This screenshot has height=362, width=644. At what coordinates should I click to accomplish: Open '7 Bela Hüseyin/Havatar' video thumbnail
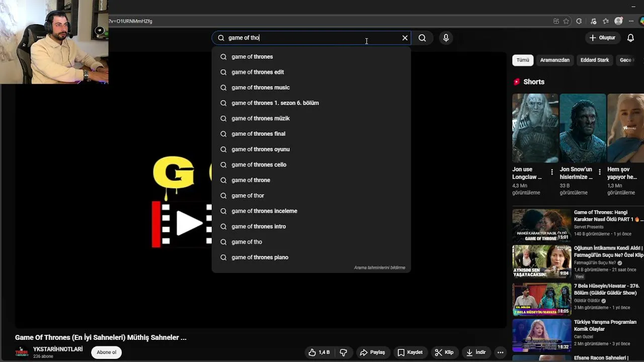pyautogui.click(x=542, y=299)
